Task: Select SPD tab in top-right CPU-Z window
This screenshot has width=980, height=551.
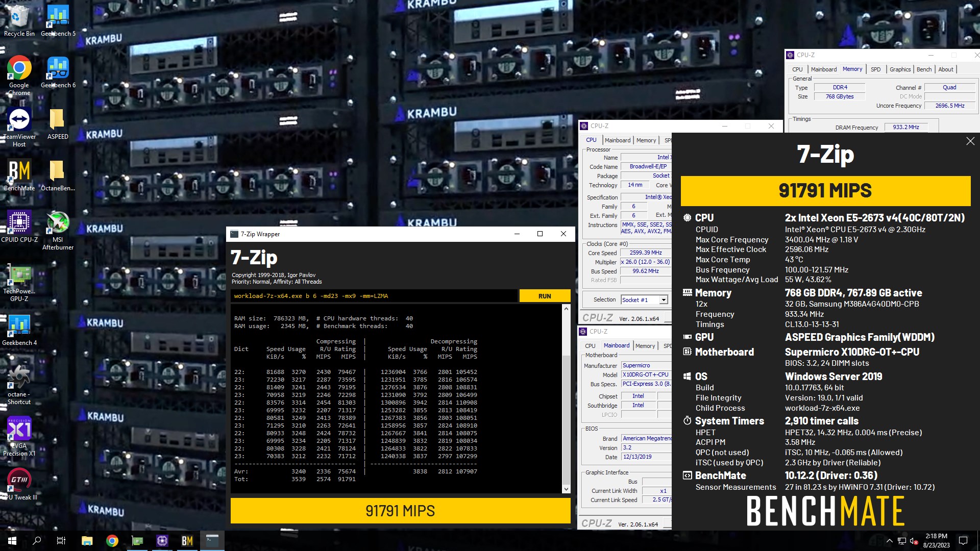Action: 875,69
